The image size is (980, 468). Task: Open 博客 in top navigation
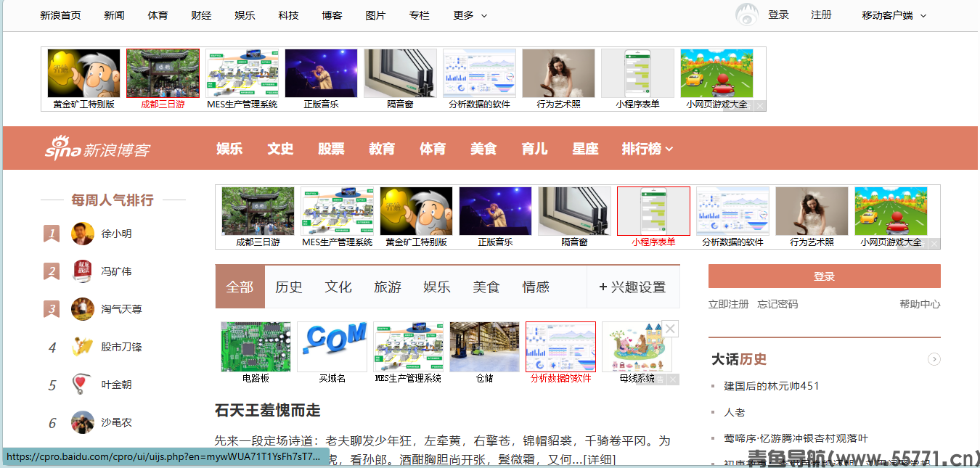332,15
